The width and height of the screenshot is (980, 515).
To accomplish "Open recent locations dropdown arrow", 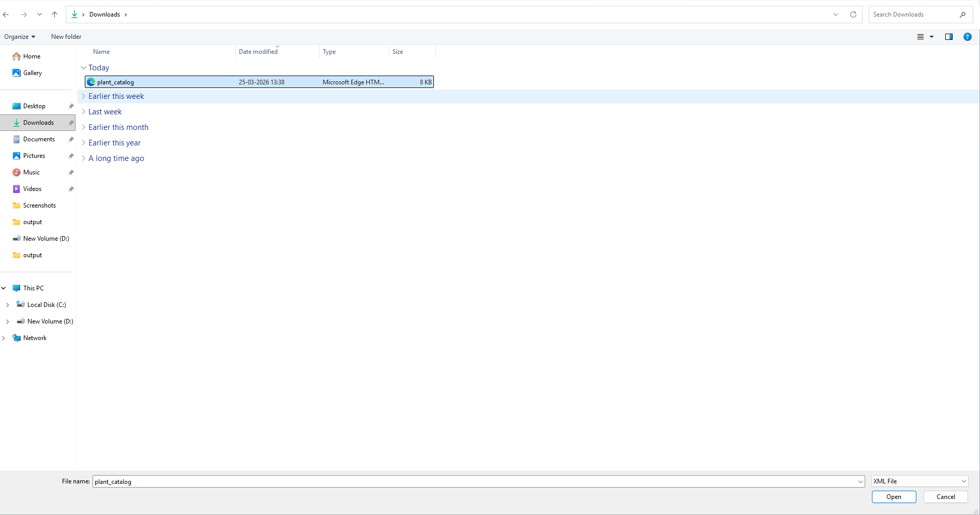I will 39,14.
